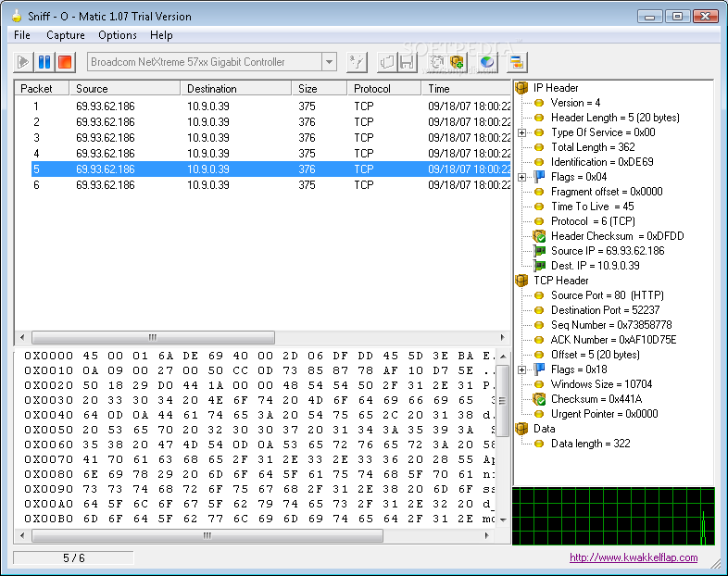Click the highlighted packet 5 row

(x=270, y=169)
